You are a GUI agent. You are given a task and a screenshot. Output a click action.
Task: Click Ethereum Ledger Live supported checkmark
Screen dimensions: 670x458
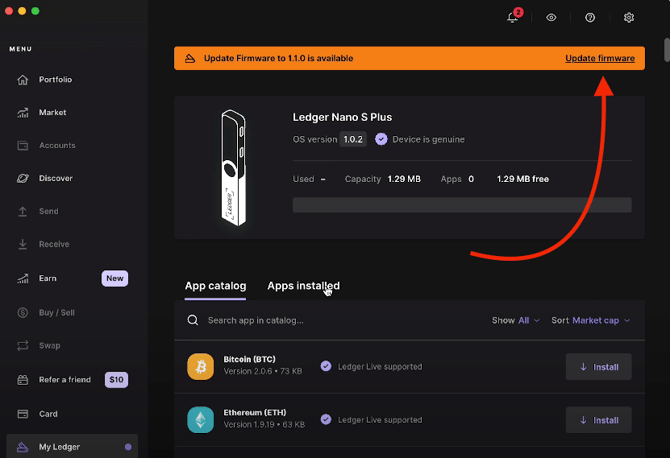(326, 420)
